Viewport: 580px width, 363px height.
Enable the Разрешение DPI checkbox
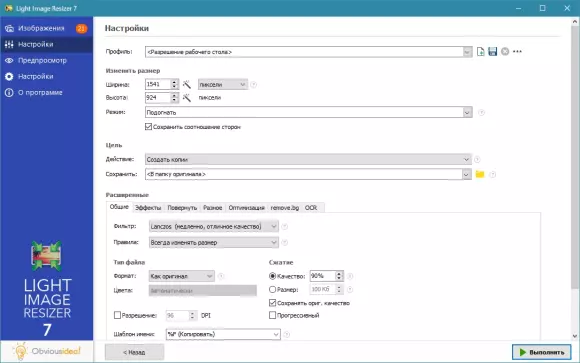[x=117, y=315]
